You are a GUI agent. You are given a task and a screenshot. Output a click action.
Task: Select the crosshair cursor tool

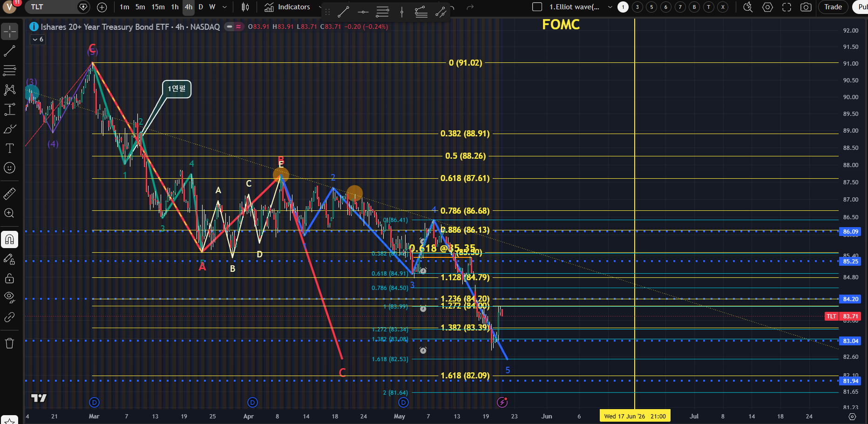tap(10, 32)
